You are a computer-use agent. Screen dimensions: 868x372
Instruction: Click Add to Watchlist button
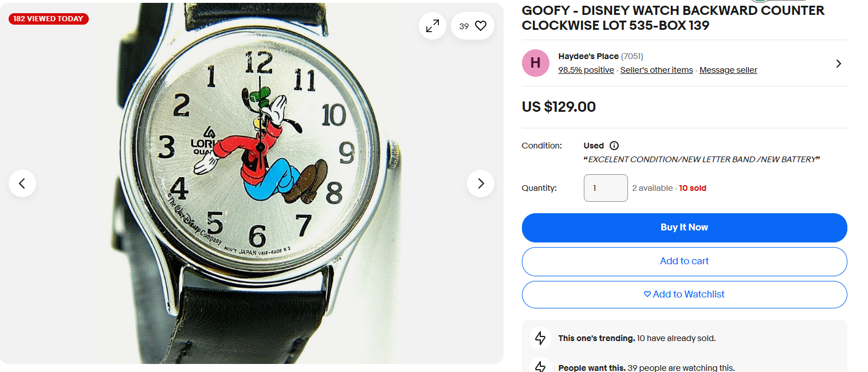[x=684, y=295]
